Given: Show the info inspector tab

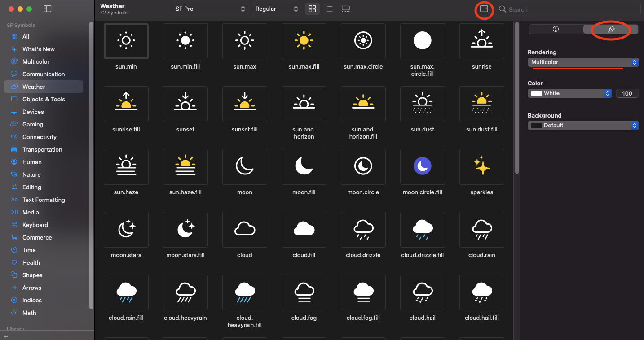Looking at the screenshot, I should 556,29.
